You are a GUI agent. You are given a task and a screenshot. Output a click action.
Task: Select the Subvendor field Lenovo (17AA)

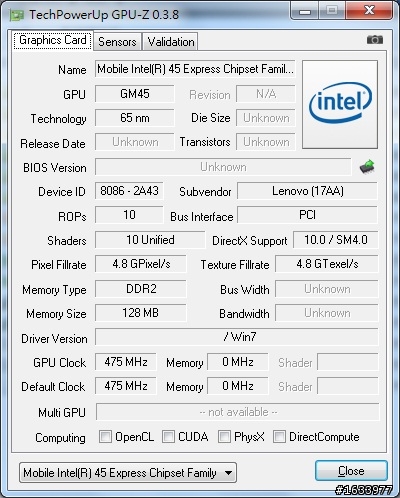(x=308, y=191)
